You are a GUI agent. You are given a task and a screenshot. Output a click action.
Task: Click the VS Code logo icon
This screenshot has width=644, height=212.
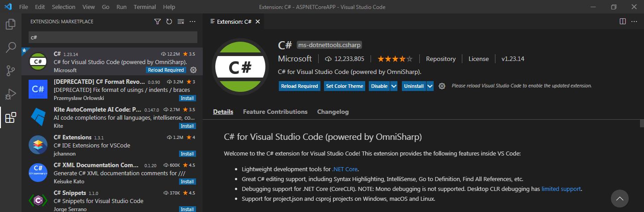tap(8, 7)
